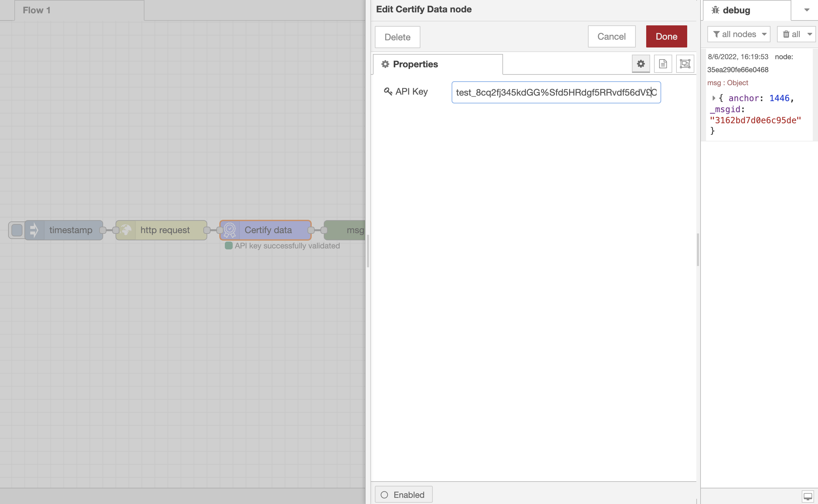Open the all nodes filter dropdown
The height and width of the screenshot is (504, 818).
tap(739, 34)
